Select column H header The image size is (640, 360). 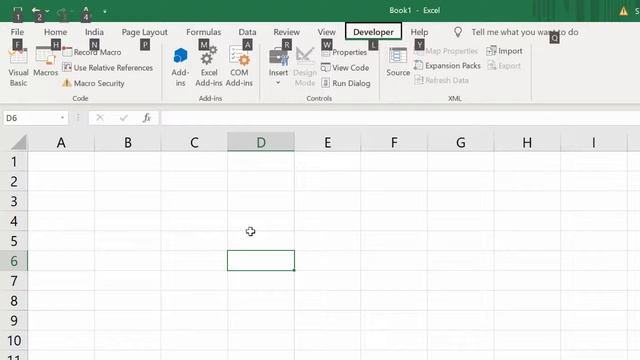[x=527, y=142]
